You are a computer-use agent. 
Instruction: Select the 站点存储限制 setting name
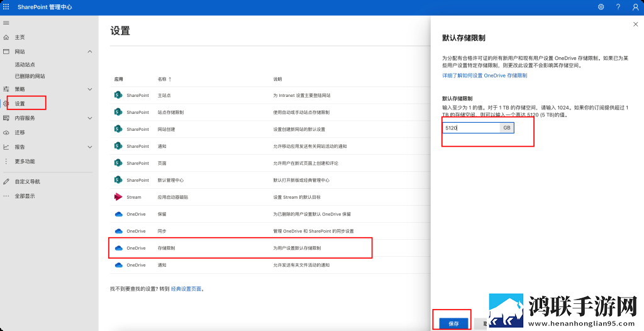click(x=170, y=112)
